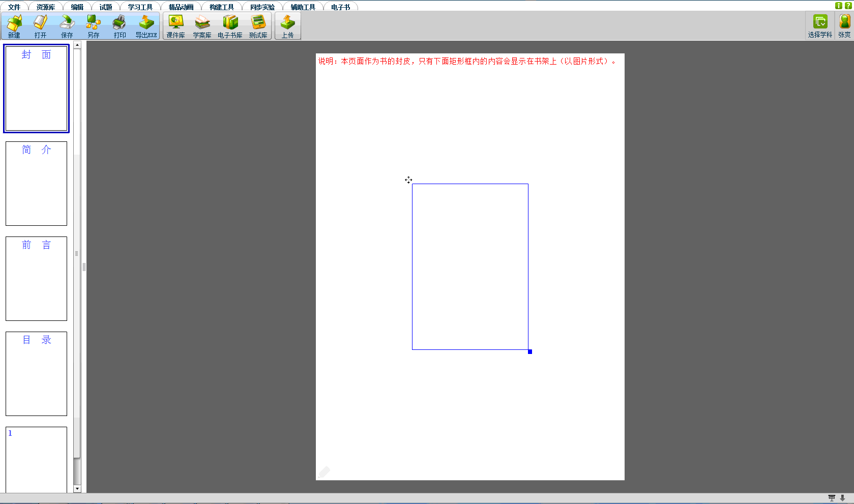Open the 电子书 tab
854x504 pixels.
coord(340,7)
